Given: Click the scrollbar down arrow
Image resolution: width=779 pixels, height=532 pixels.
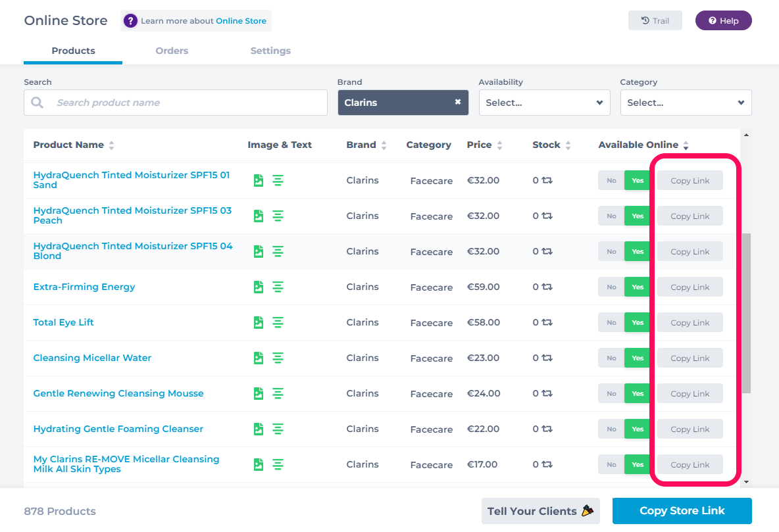Looking at the screenshot, I should click(746, 482).
